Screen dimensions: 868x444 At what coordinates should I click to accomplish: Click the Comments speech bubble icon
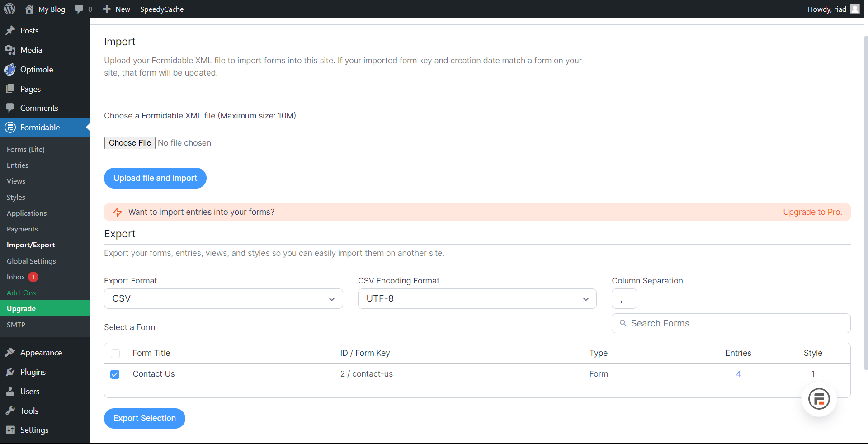click(10, 108)
